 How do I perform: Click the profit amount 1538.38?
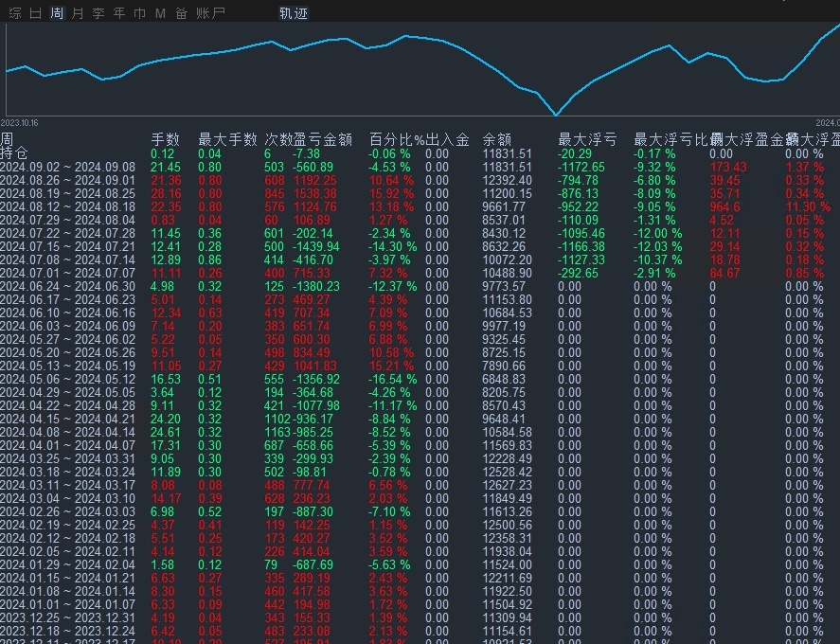coord(315,193)
